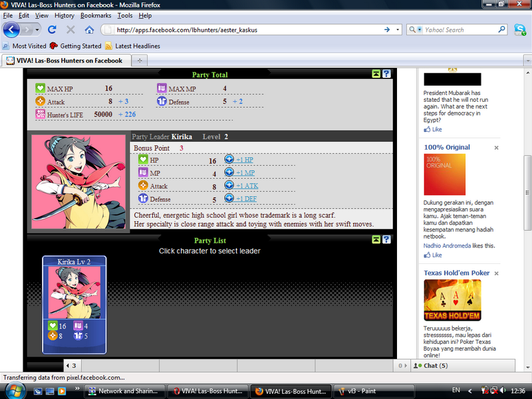
Task: Click the Hunter's LIFE pink icon
Action: coord(40,114)
